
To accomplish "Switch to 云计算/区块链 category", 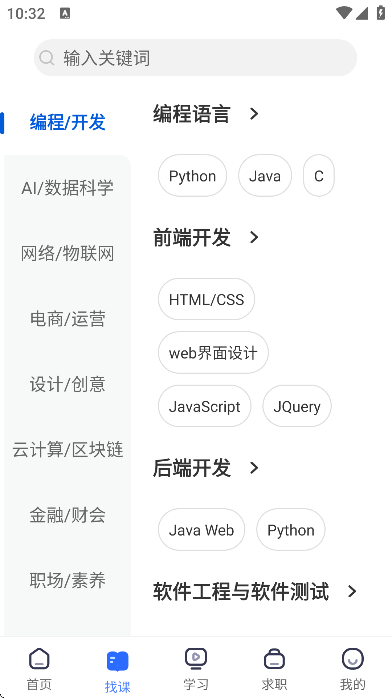I will click(x=68, y=450).
